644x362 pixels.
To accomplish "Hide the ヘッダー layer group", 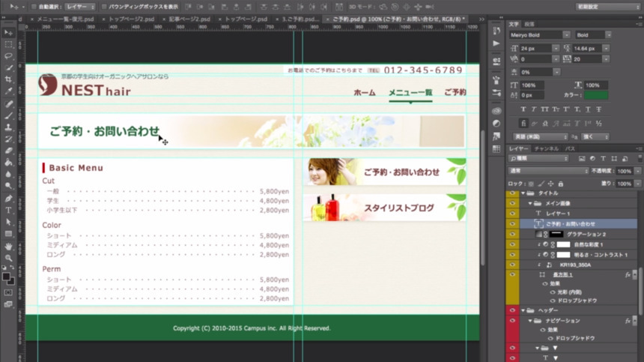I will pos(512,310).
